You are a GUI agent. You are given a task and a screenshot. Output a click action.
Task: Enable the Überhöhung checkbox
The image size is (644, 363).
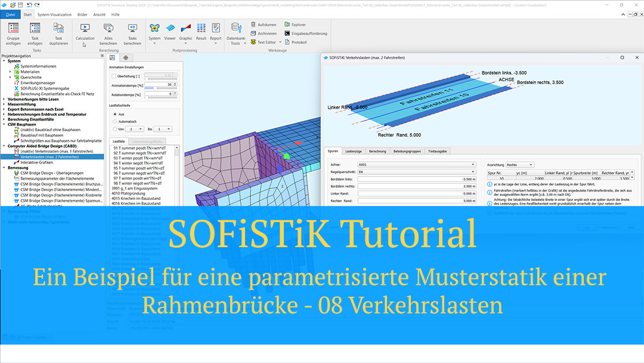pyautogui.click(x=113, y=76)
